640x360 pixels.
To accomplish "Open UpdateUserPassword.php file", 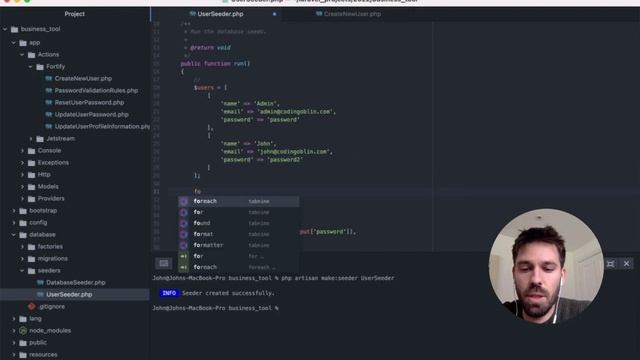I will (91, 115).
